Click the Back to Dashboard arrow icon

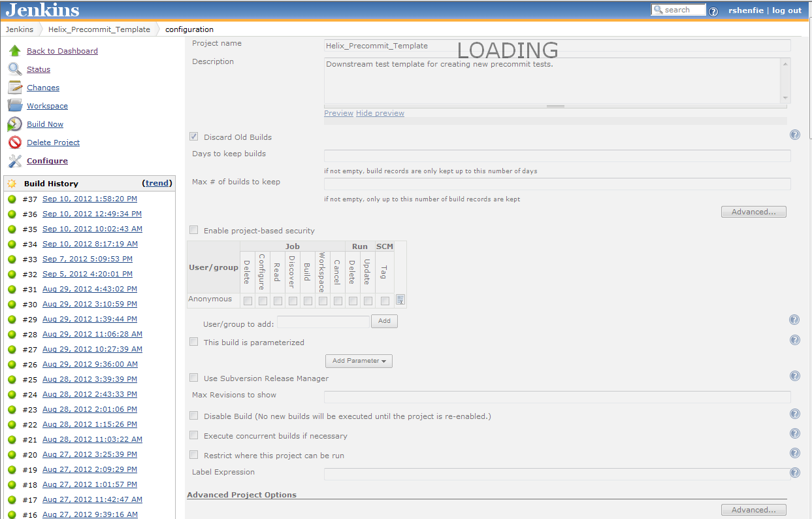click(x=15, y=51)
